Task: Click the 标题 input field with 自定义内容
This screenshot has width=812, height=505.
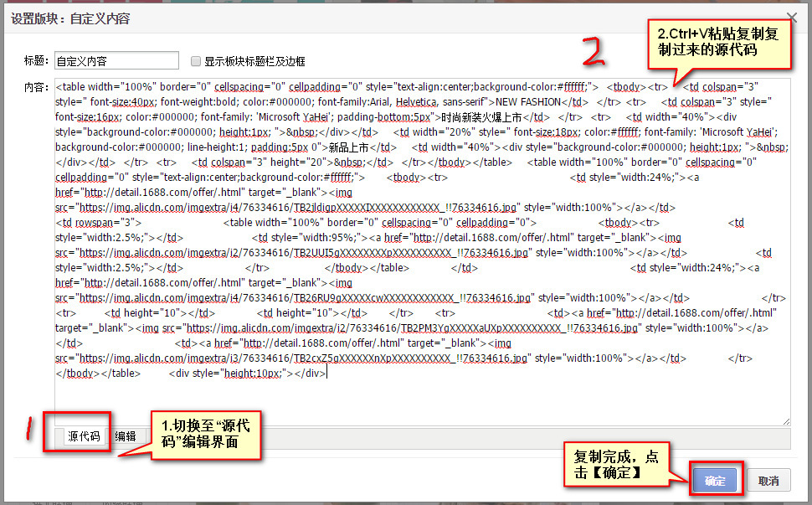Action: (x=116, y=60)
